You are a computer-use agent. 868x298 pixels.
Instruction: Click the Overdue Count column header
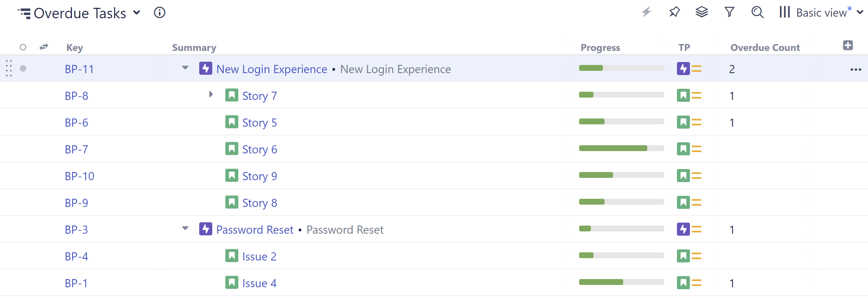[x=765, y=48]
